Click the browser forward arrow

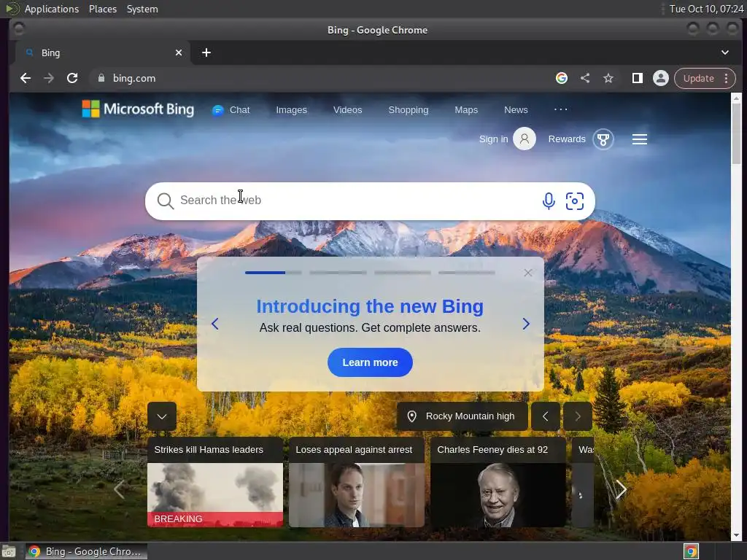click(49, 78)
